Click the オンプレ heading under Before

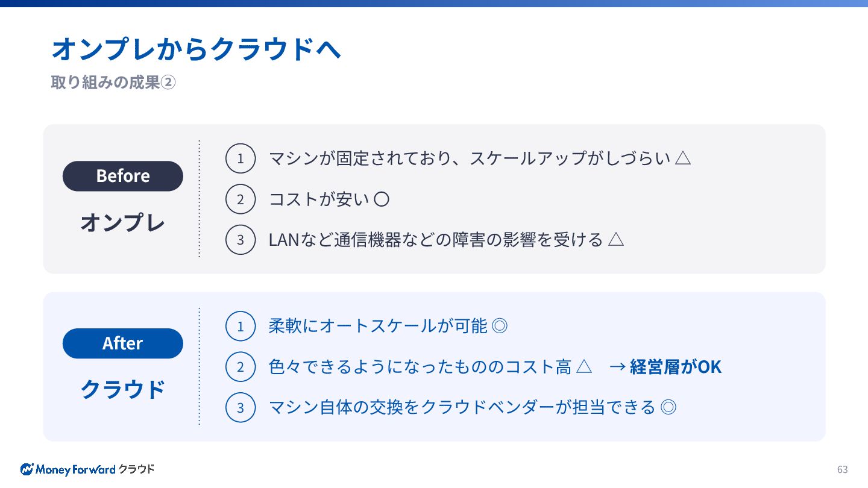(123, 222)
